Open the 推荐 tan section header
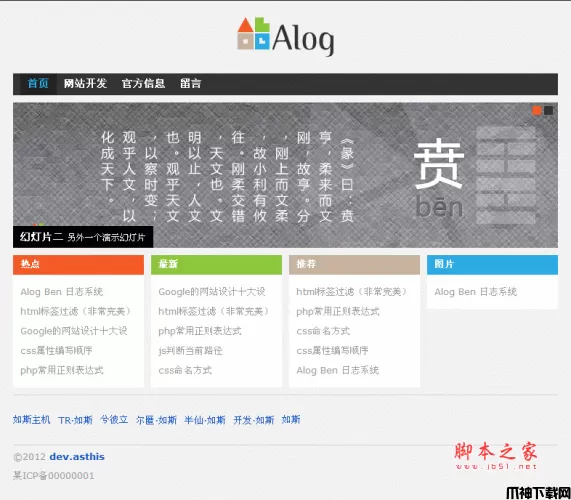 click(354, 264)
